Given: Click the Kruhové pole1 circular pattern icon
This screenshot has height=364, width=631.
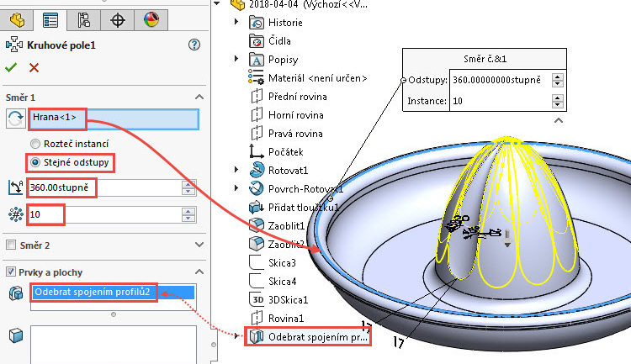Looking at the screenshot, I should point(14,45).
